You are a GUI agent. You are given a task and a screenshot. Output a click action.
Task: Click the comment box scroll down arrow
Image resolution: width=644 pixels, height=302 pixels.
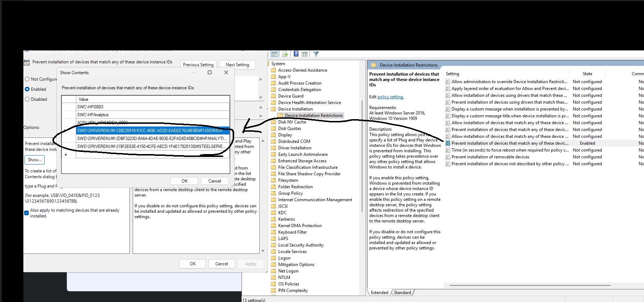[261, 98]
